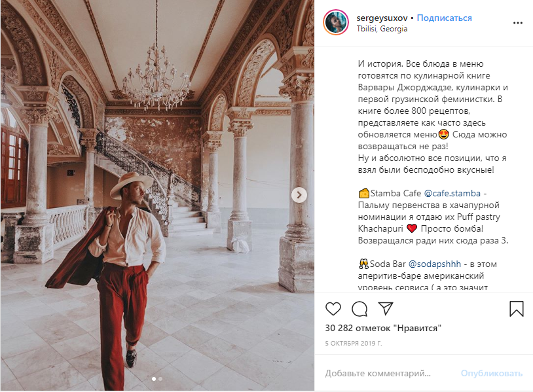This screenshot has width=533, height=392.
Task: View the list of 30 282 likes
Action: [x=383, y=328]
